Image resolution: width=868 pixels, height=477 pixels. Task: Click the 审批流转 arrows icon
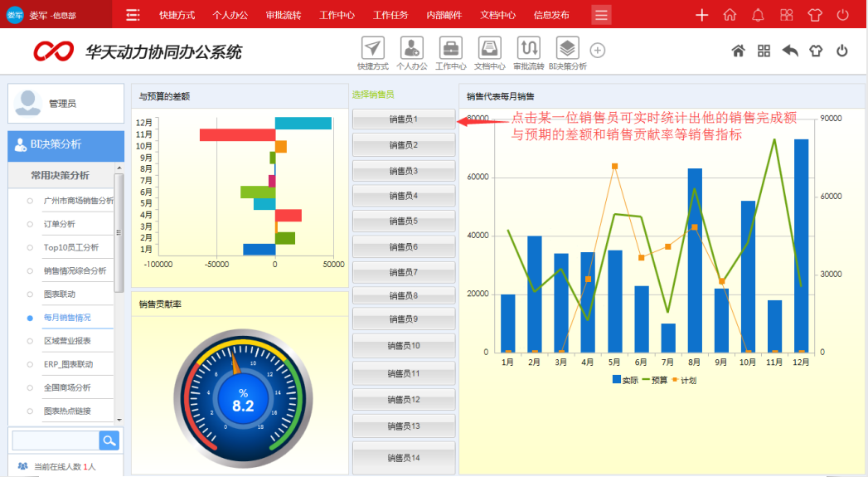[528, 48]
